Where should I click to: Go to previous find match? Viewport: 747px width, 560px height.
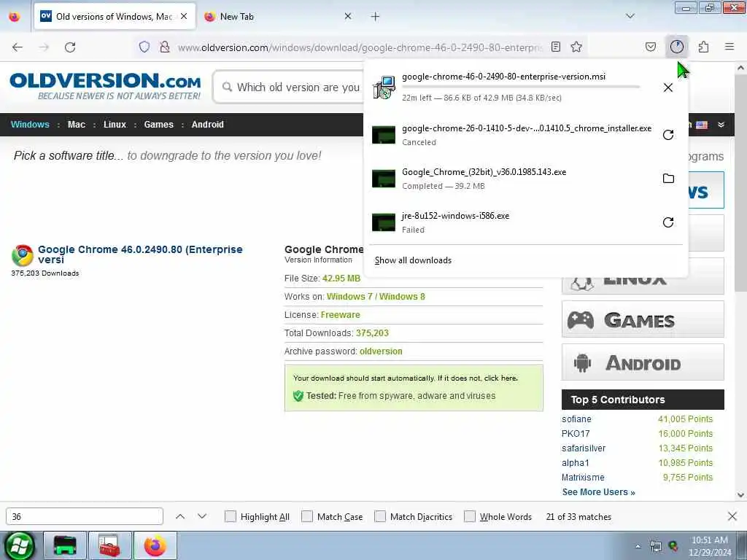coord(180,516)
